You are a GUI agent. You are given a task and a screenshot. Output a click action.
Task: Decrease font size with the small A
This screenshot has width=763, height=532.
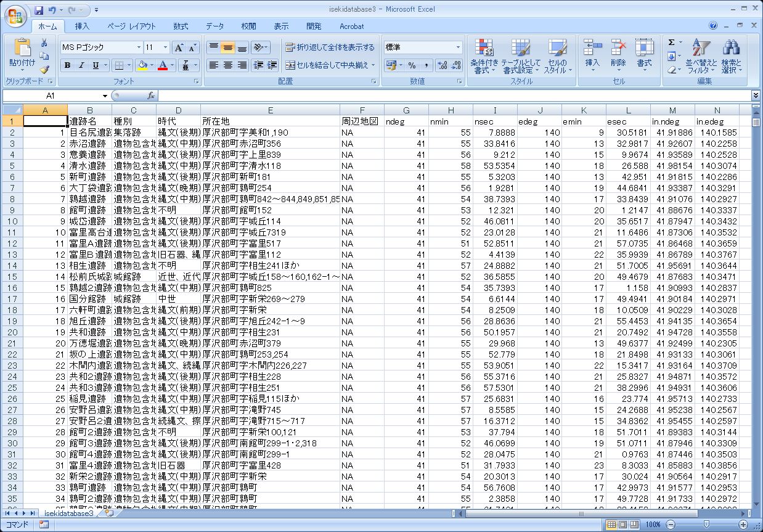pyautogui.click(x=192, y=47)
